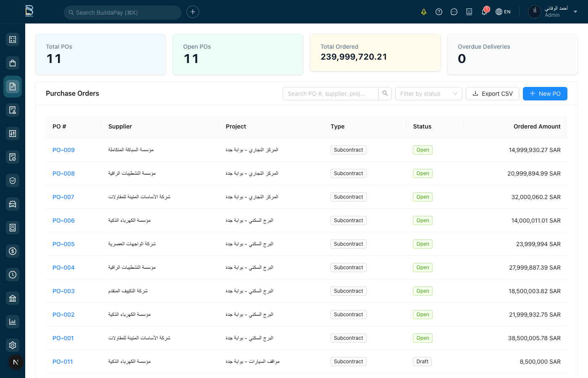Open the reports chart icon in sidebar
Screen dimensions: 588x378
[x=13, y=321]
